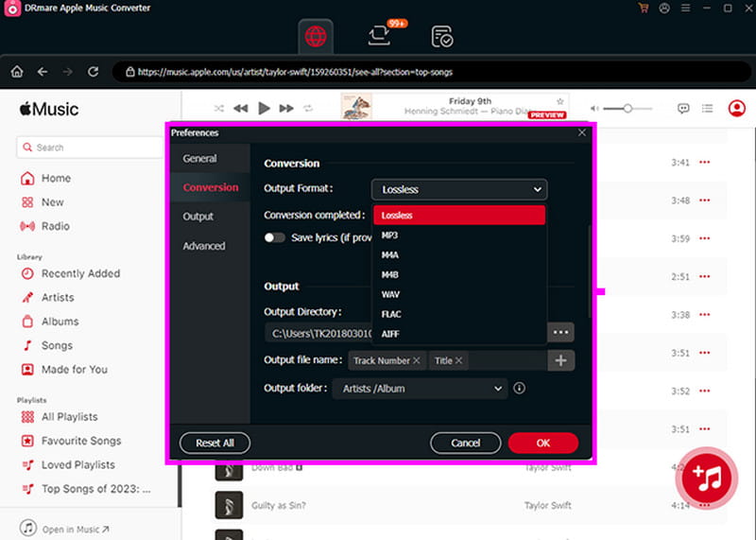Navigate back with the left arrow

43,72
